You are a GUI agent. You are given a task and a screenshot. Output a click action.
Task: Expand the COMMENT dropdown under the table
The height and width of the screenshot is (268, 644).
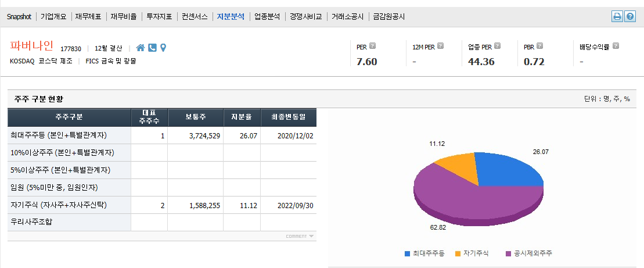300,236
